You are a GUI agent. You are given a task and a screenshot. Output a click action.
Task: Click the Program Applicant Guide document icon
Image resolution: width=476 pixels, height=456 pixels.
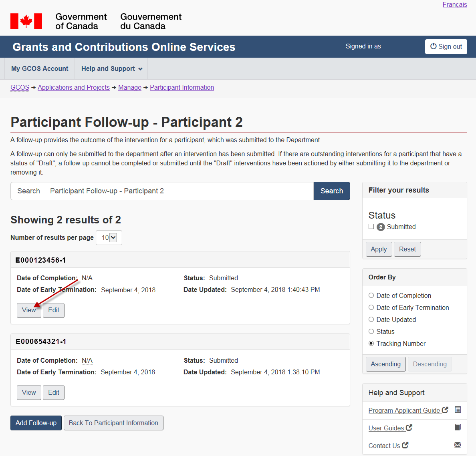coord(458,410)
